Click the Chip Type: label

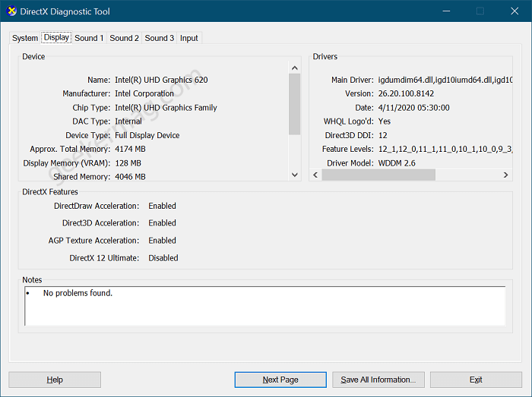pos(91,108)
